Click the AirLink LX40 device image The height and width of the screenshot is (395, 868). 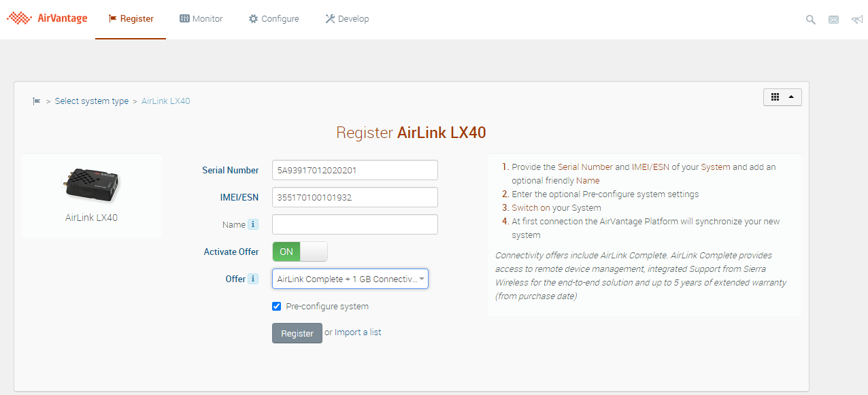coord(92,184)
